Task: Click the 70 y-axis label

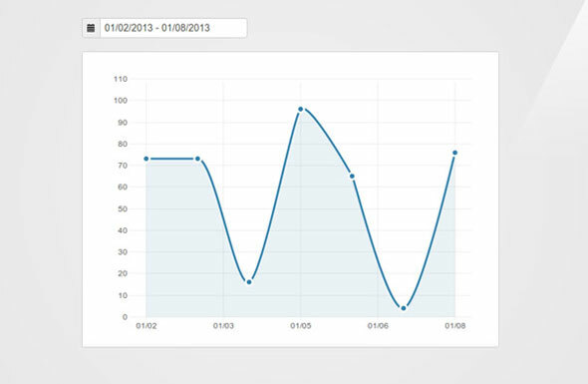Action: tap(123, 166)
